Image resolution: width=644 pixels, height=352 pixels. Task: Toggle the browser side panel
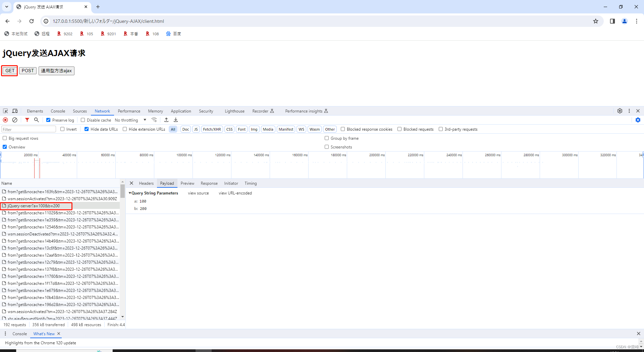coord(612,21)
